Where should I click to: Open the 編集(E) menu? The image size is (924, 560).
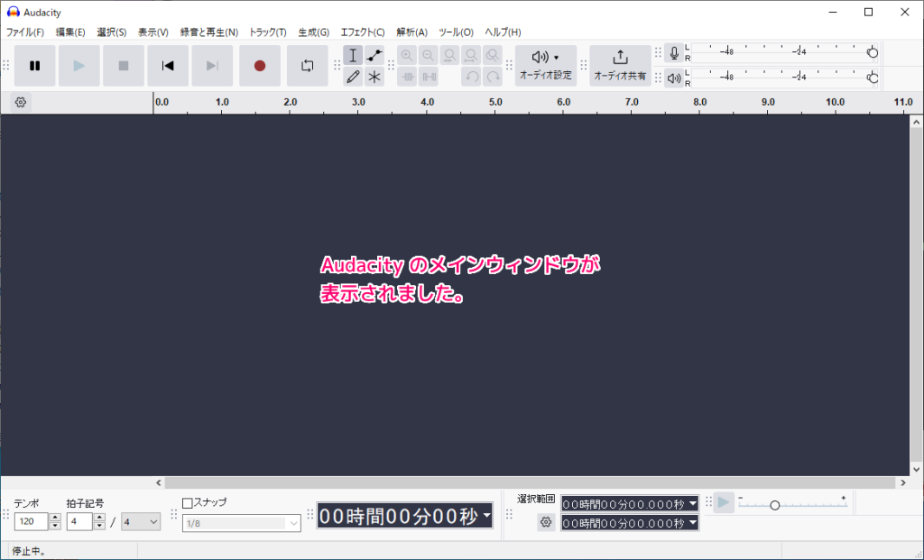(70, 32)
